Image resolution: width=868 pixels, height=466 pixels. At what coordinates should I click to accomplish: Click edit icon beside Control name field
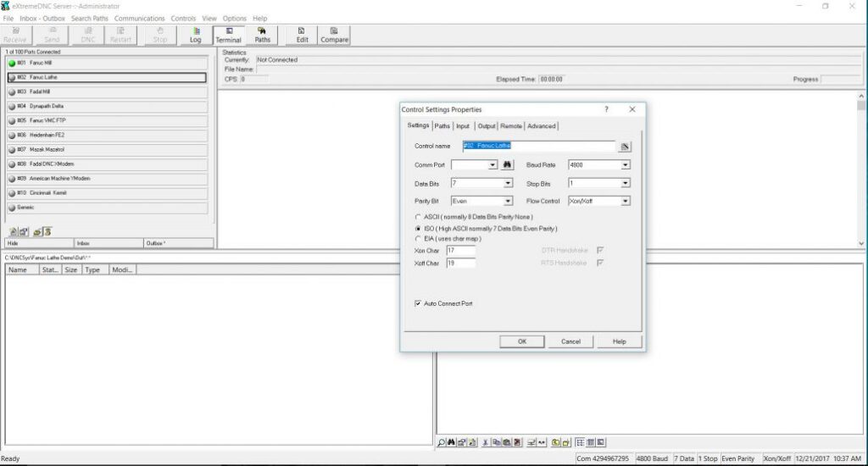pyautogui.click(x=625, y=147)
